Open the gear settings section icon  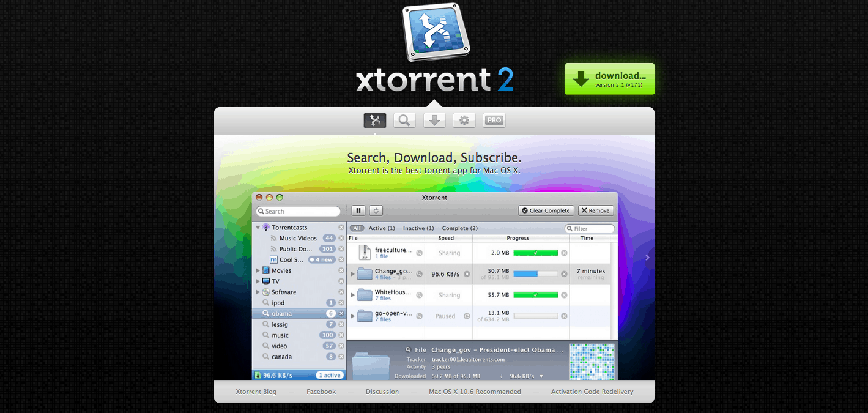[x=464, y=121]
